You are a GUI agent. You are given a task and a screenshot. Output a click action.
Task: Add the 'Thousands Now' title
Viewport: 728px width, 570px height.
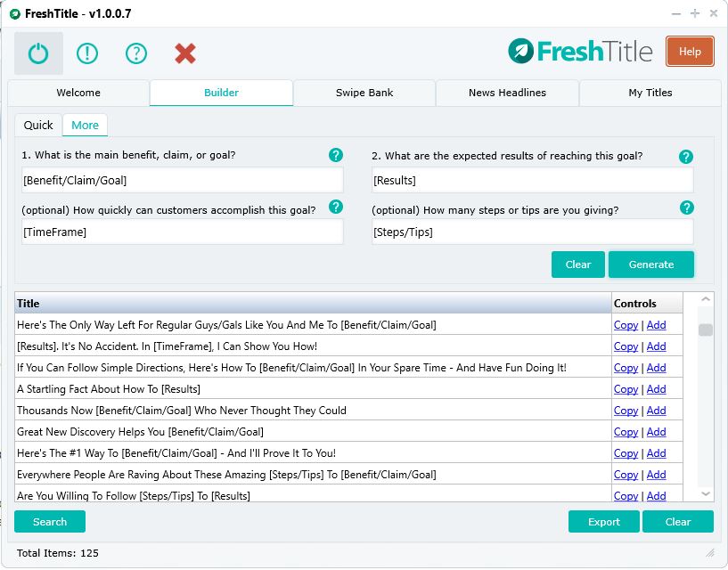(657, 411)
